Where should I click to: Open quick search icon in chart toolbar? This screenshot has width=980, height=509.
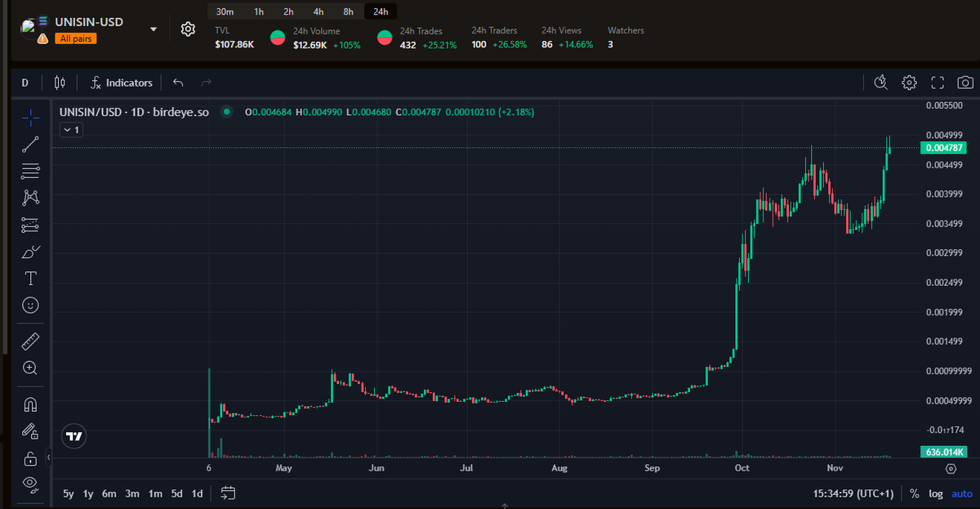[880, 83]
